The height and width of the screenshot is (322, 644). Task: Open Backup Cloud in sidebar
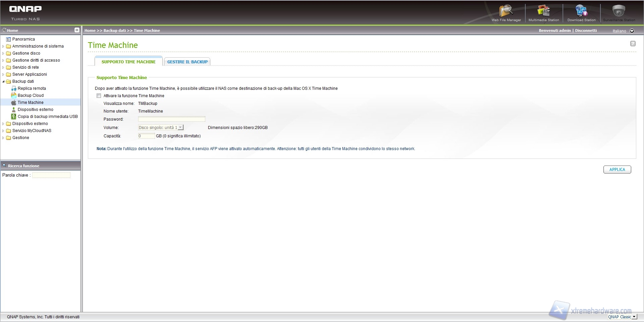pyautogui.click(x=31, y=95)
